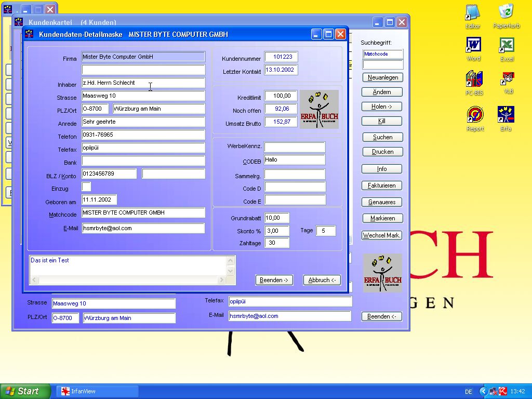
Task: Click the Kundennummer value 101223
Action: point(281,57)
